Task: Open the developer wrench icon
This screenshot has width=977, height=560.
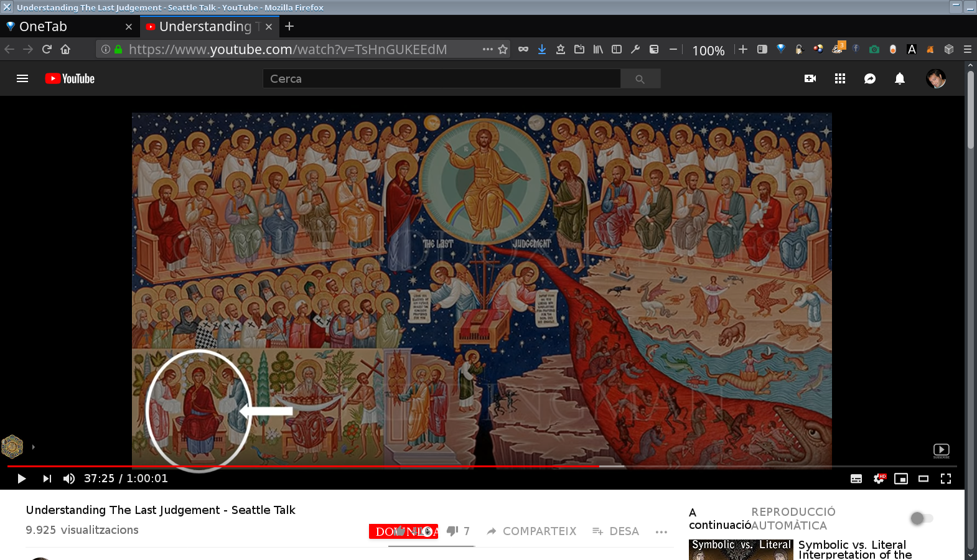Action: pos(635,49)
